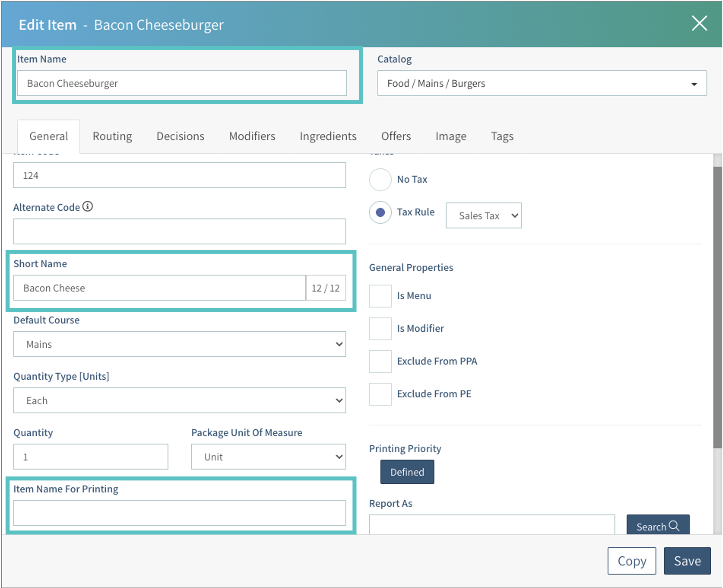Check the Is Modifier box
This screenshot has width=723, height=588.
[380, 328]
